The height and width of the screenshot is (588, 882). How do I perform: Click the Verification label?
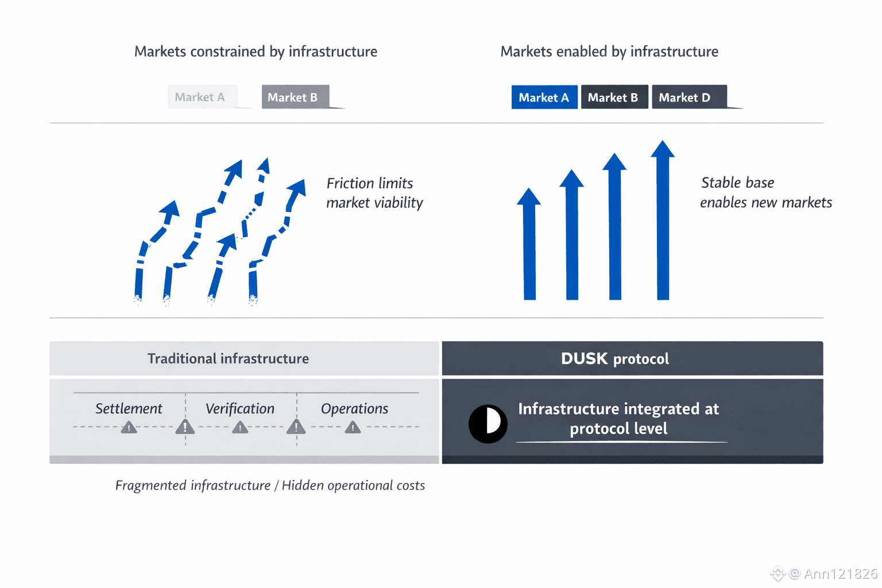(240, 408)
